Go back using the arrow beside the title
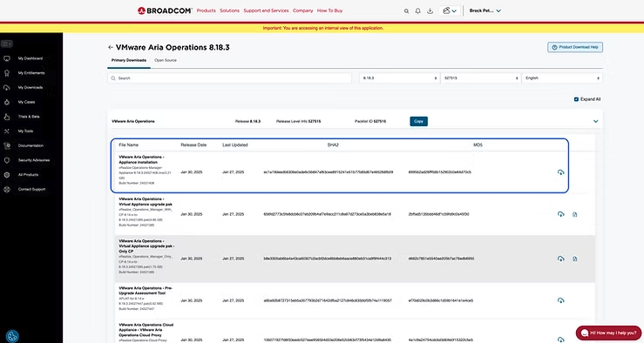The width and height of the screenshot is (644, 343). (x=111, y=48)
